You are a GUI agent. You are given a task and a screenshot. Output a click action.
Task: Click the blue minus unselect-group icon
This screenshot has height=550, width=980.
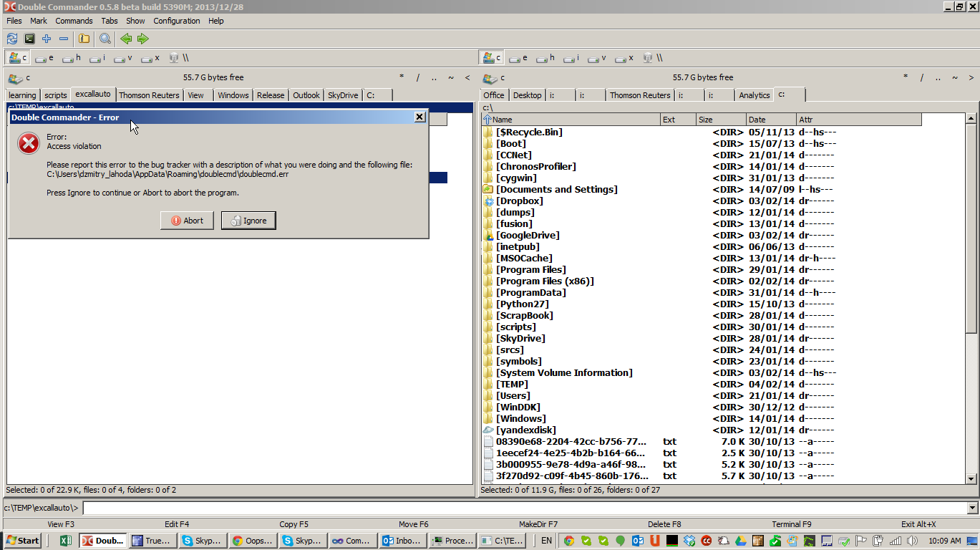point(64,39)
